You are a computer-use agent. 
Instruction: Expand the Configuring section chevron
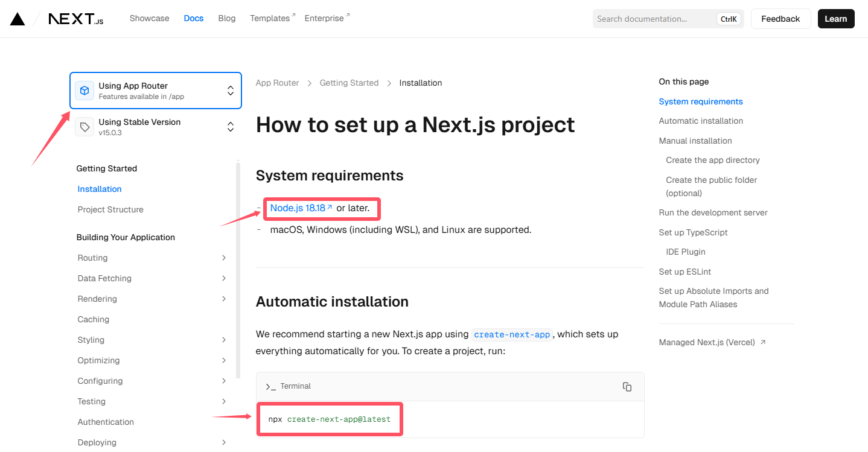(x=224, y=381)
